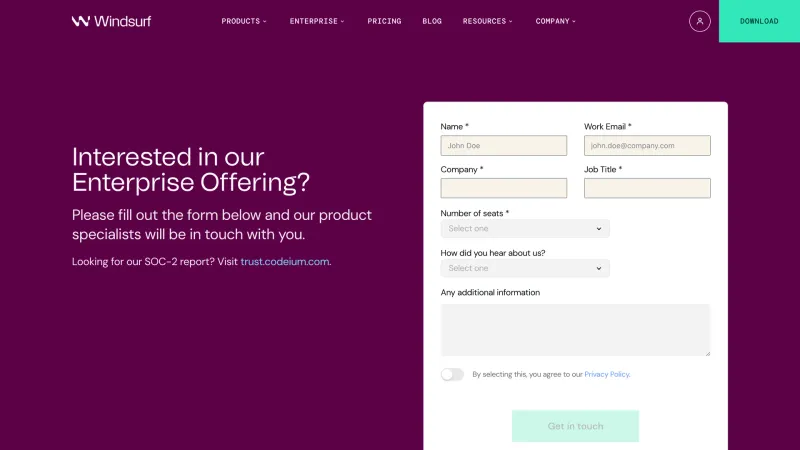Screen dimensions: 800x450
Task: Click the Resources menu chevron arrow
Action: (x=511, y=21)
